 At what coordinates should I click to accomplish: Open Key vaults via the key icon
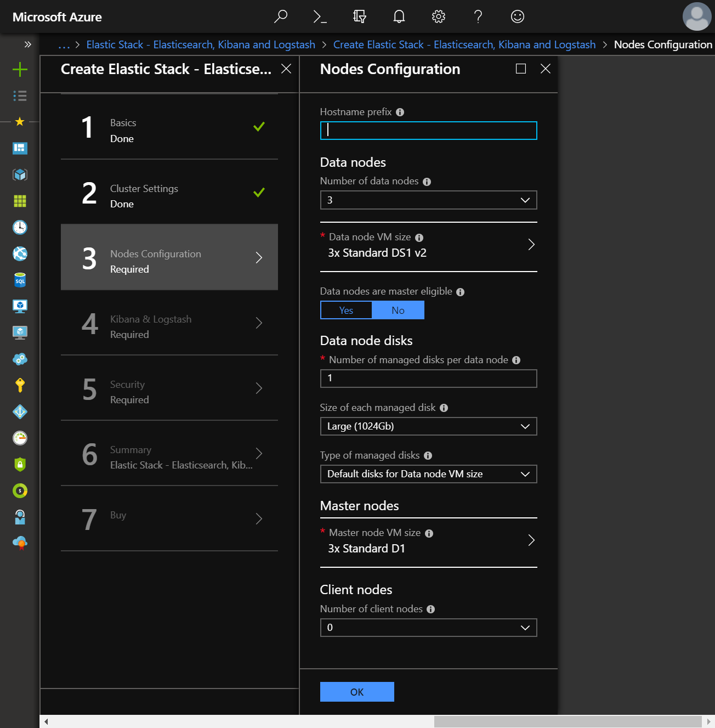coord(20,385)
